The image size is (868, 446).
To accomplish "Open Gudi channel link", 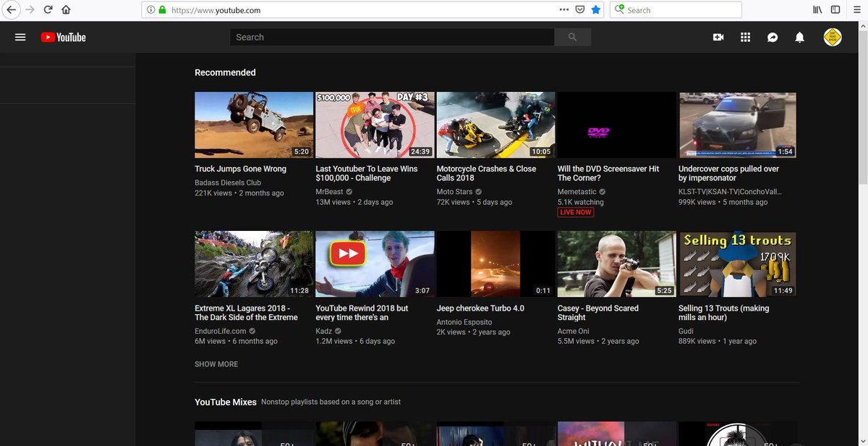I will click(x=686, y=331).
